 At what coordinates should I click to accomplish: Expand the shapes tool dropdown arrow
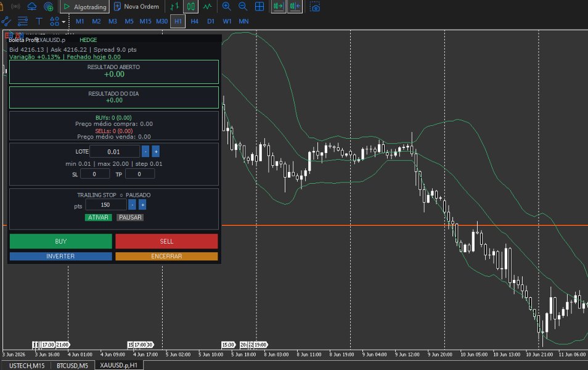tap(63, 22)
